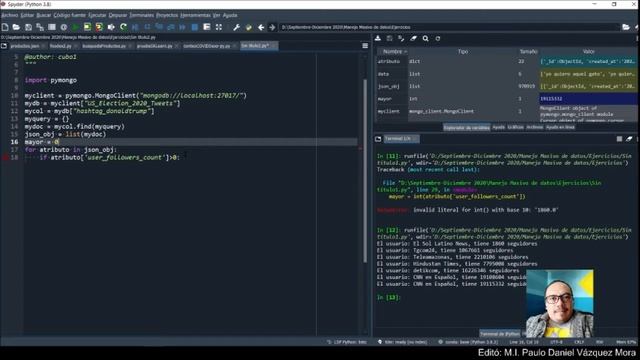Click editor vertical scrollbar
The height and width of the screenshot is (360, 640).
click(x=365, y=171)
